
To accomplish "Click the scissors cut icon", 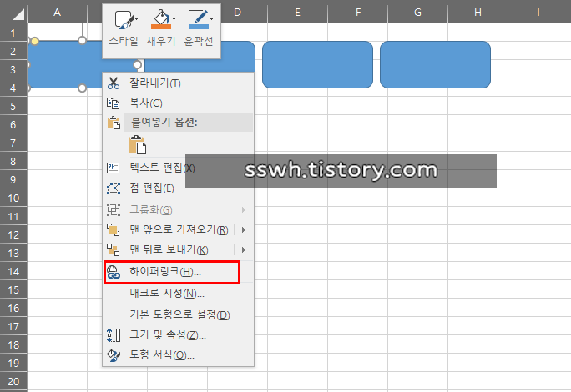I will [114, 83].
